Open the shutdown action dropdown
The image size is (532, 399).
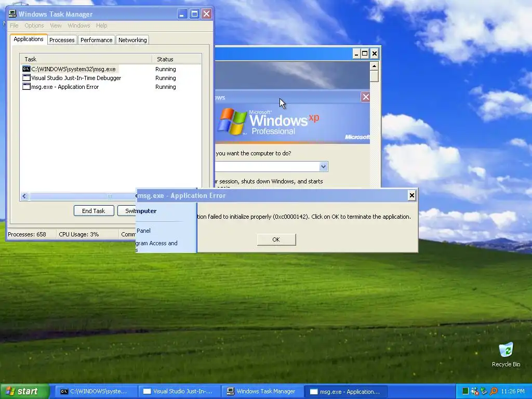pos(323,166)
